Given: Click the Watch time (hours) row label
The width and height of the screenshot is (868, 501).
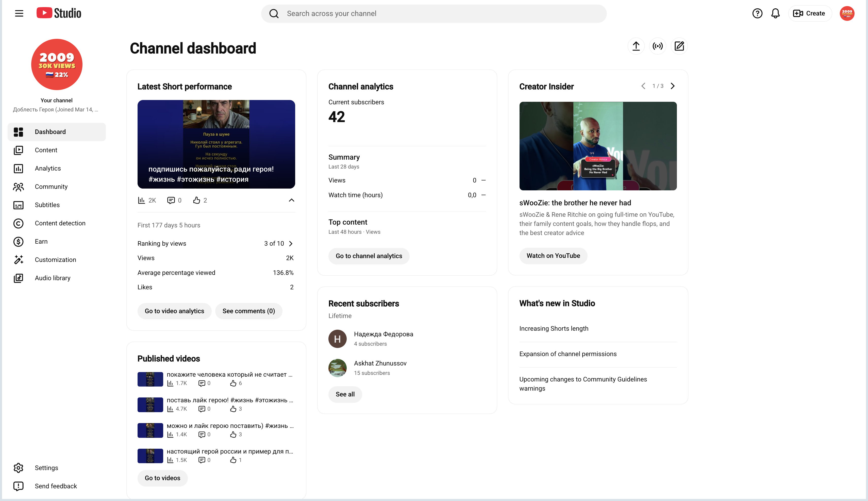Looking at the screenshot, I should point(355,195).
